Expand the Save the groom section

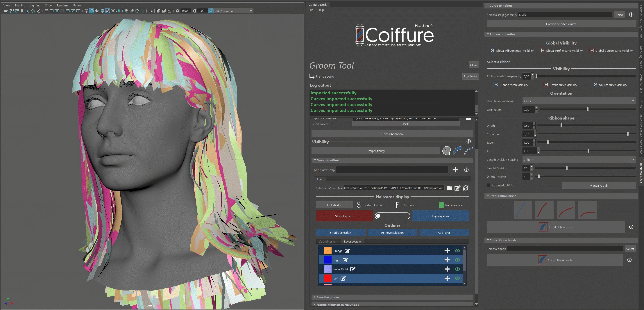(x=328, y=297)
